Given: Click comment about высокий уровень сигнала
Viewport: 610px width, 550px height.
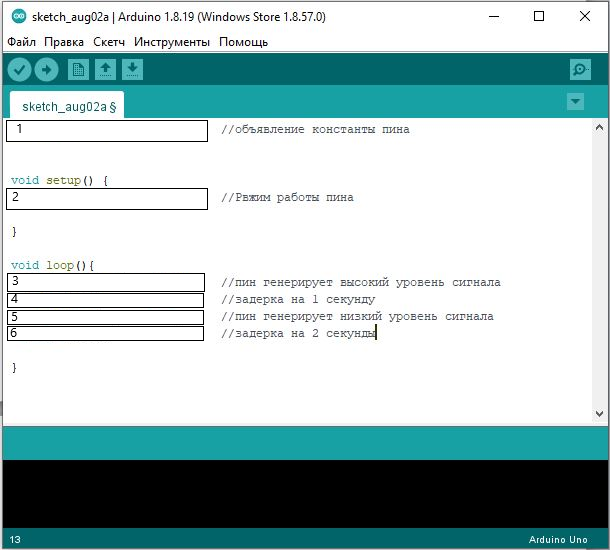Looking at the screenshot, I should point(361,282).
